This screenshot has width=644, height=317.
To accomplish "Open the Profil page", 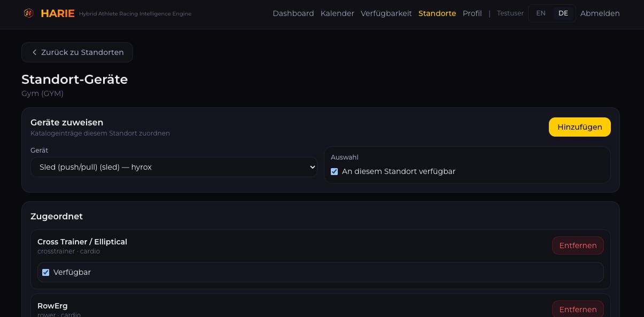I will click(472, 13).
